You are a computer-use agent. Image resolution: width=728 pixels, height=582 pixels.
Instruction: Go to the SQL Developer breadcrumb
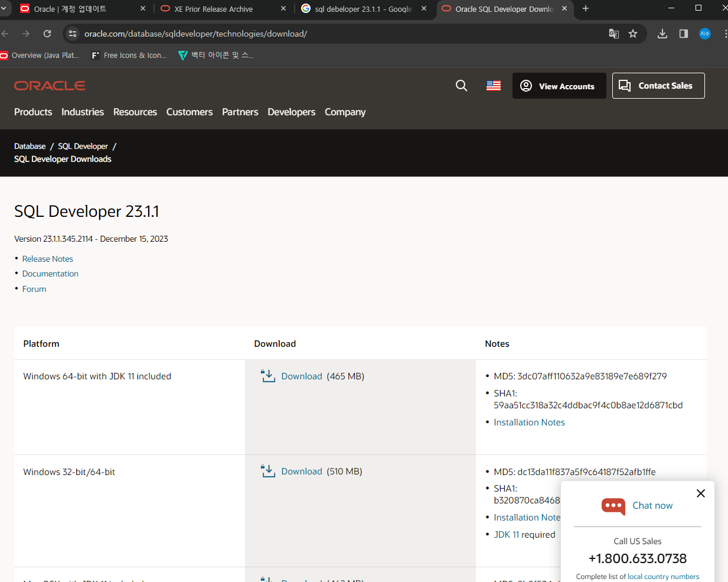click(x=83, y=146)
